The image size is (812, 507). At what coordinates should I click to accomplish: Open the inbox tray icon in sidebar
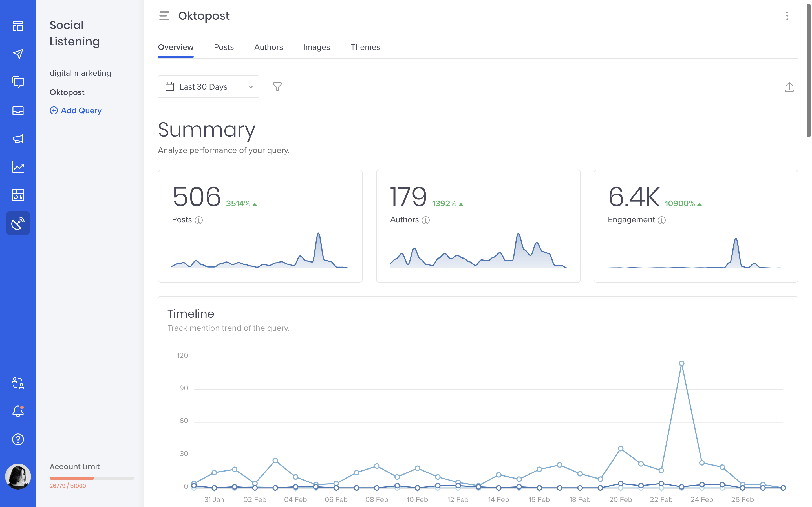pyautogui.click(x=18, y=110)
